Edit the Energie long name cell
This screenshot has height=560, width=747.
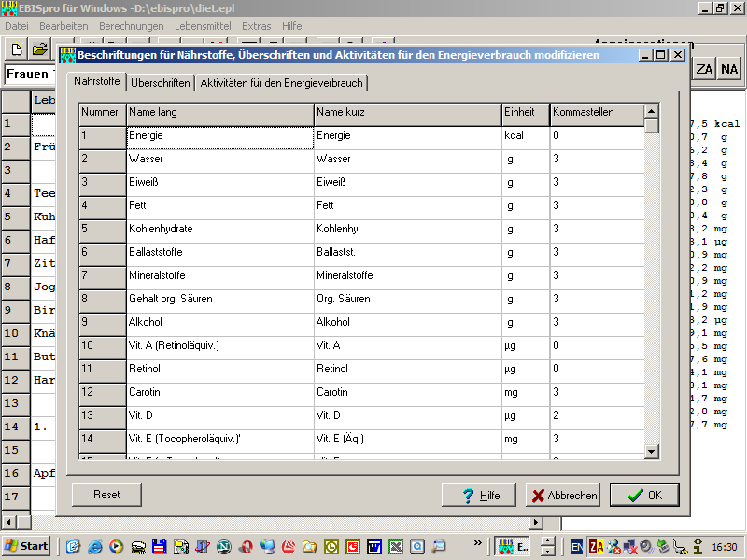219,136
